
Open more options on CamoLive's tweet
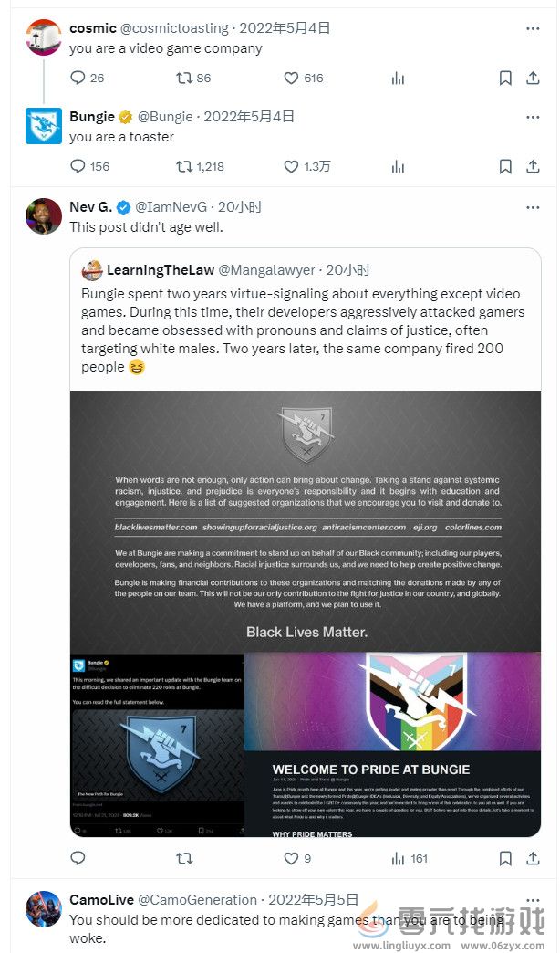tap(533, 900)
